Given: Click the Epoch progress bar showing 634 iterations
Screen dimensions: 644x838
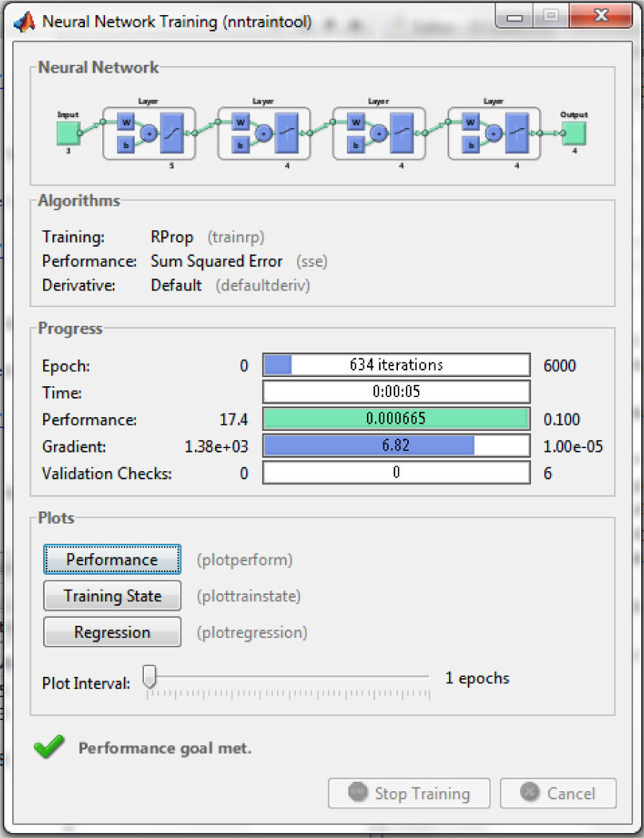Looking at the screenshot, I should pyautogui.click(x=396, y=365).
